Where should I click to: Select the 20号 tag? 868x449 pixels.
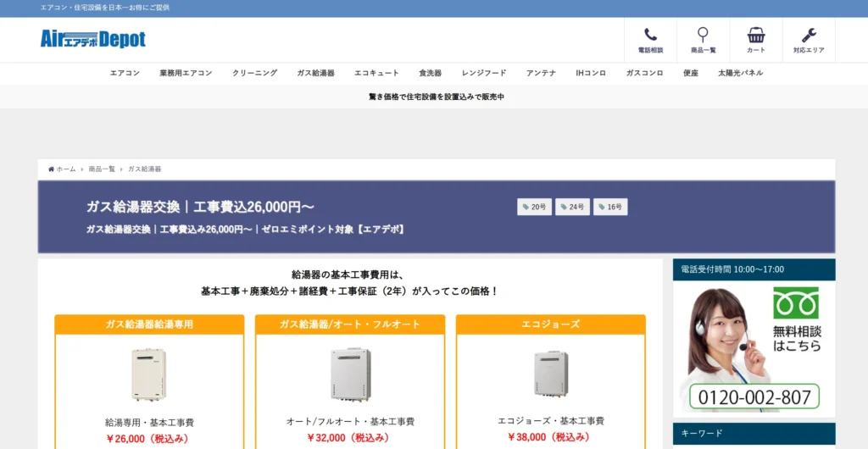tap(534, 207)
